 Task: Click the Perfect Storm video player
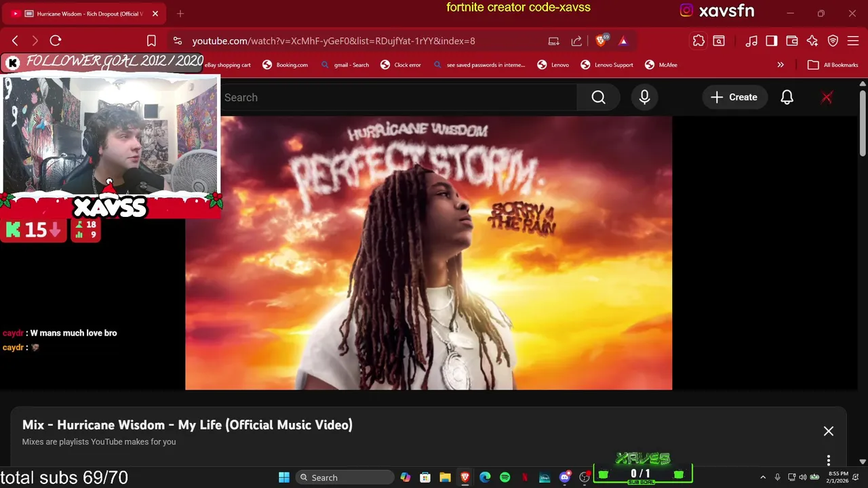point(429,253)
